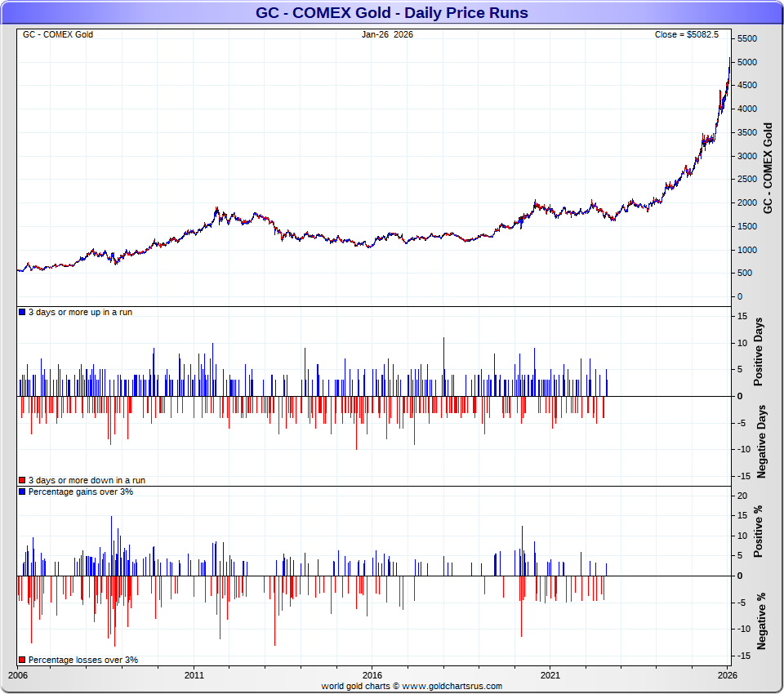Image resolution: width=784 pixels, height=694 pixels.
Task: Click the 'Jan-26 2026' date label
Action: [387, 35]
